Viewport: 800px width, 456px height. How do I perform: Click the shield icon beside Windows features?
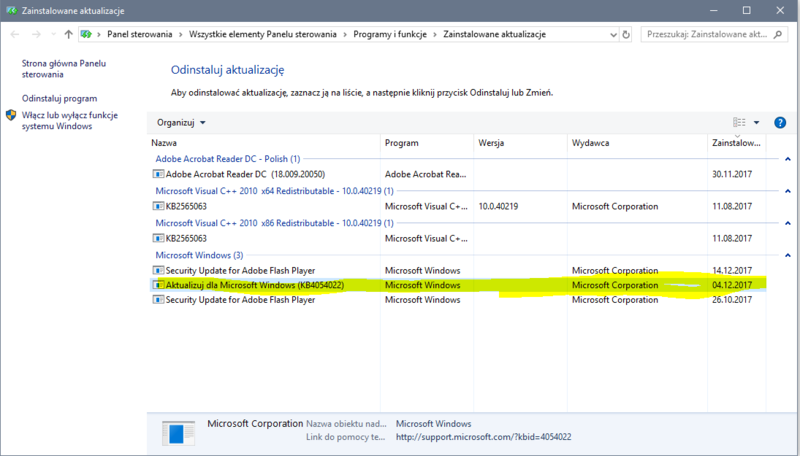point(11,115)
